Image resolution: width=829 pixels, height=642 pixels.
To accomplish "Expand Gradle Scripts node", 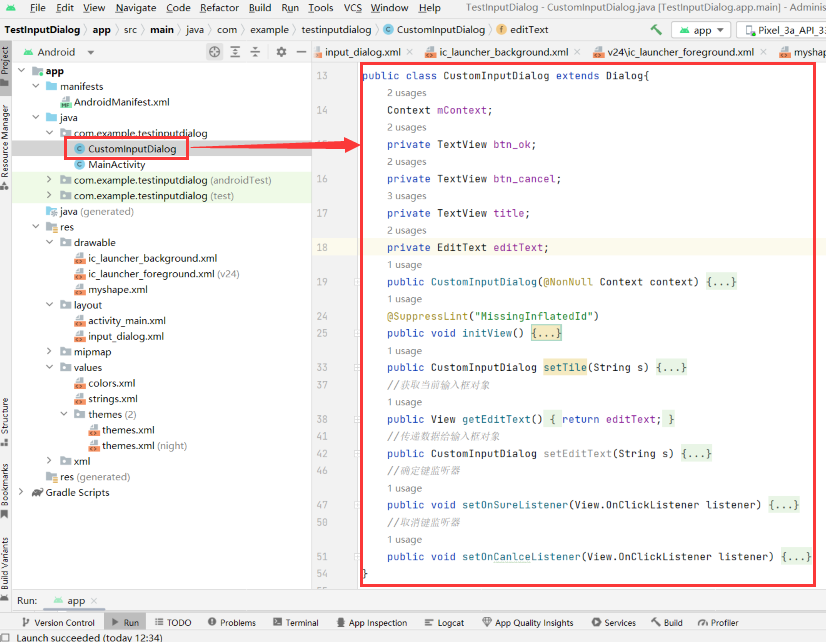I will [21, 492].
